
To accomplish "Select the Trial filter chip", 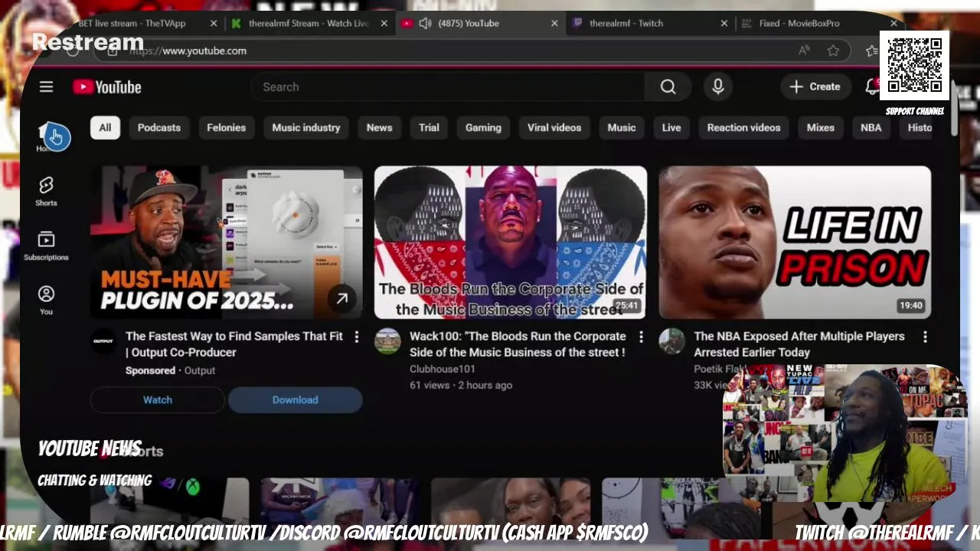I will 429,128.
